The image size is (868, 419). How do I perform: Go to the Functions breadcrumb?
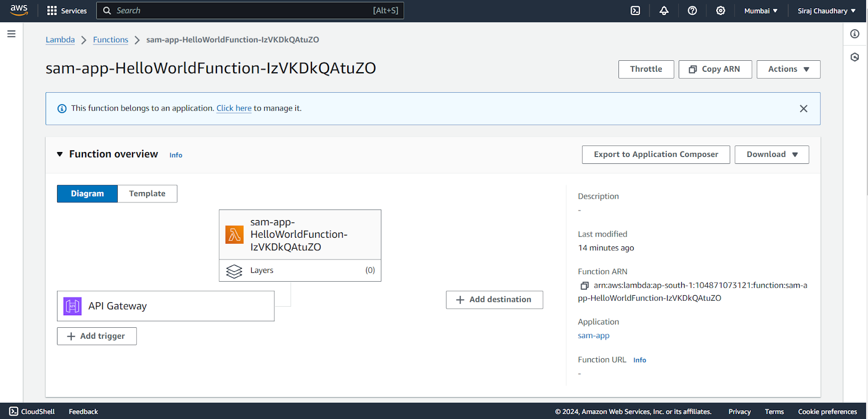111,40
